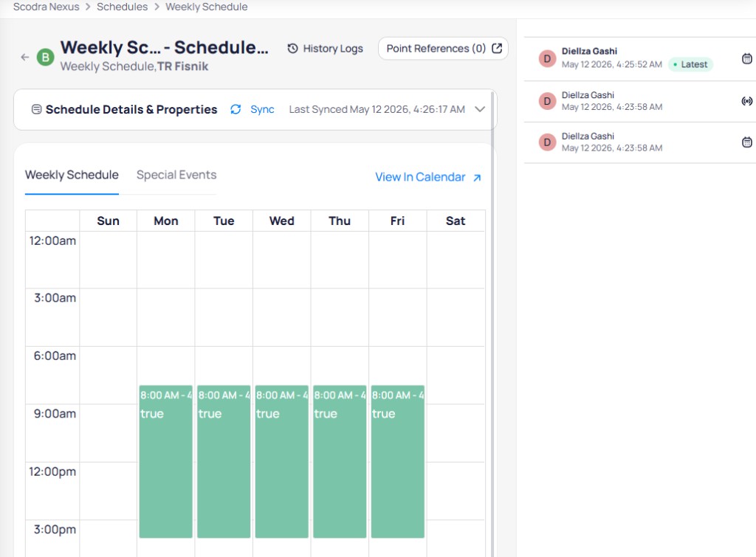Expand Schedule Details & Properties chevron

(480, 109)
